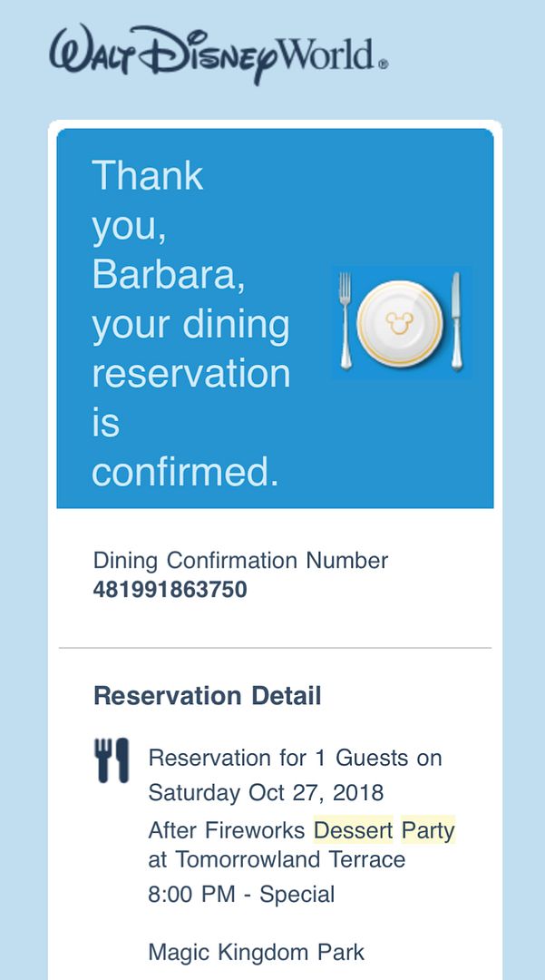Click the Dining Confirmation Number label
Image resolution: width=545 pixels, height=980 pixels.
[x=240, y=561]
